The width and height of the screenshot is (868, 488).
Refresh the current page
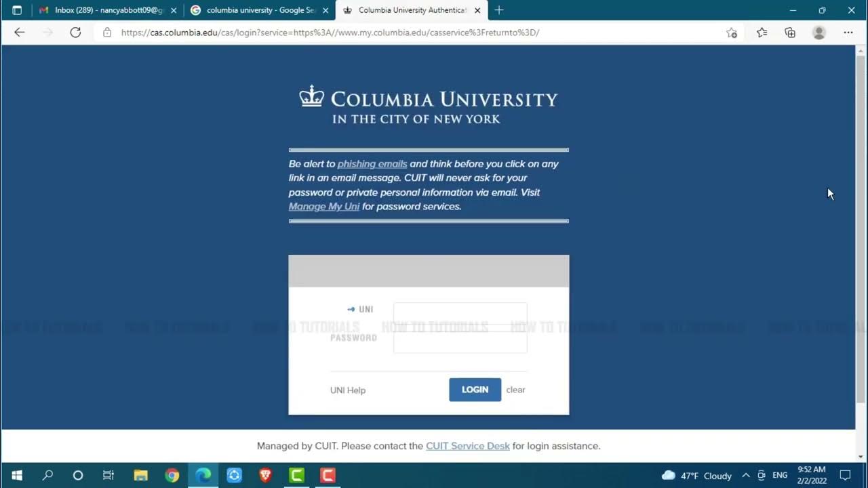click(75, 33)
